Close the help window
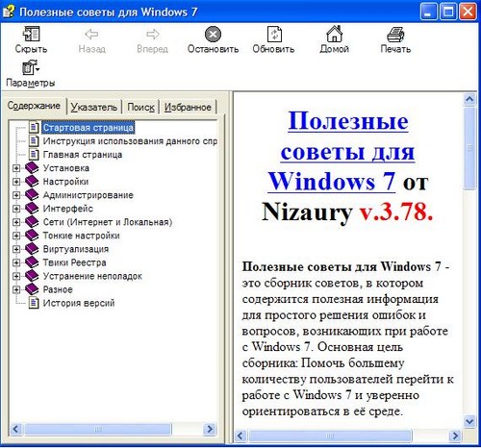 (468, 12)
